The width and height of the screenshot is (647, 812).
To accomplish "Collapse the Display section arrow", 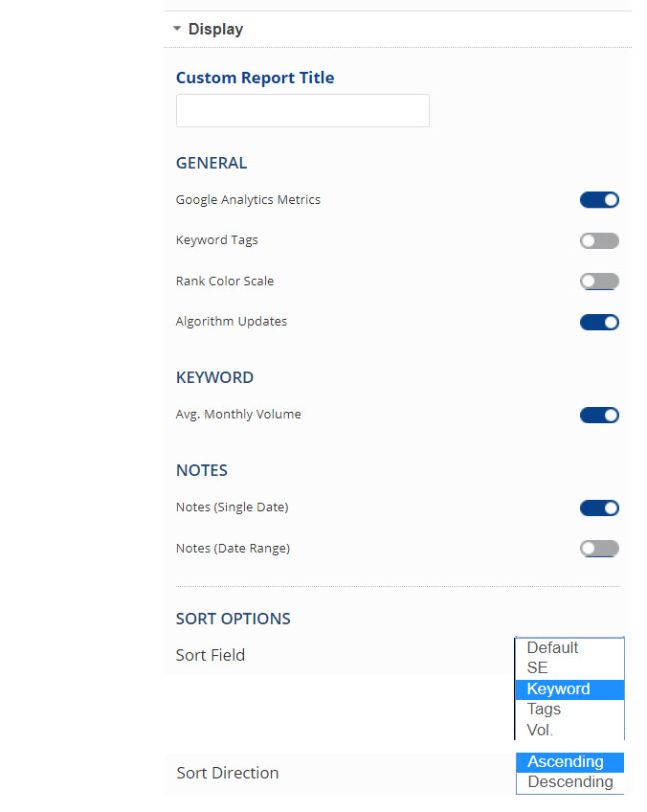I will click(x=177, y=29).
